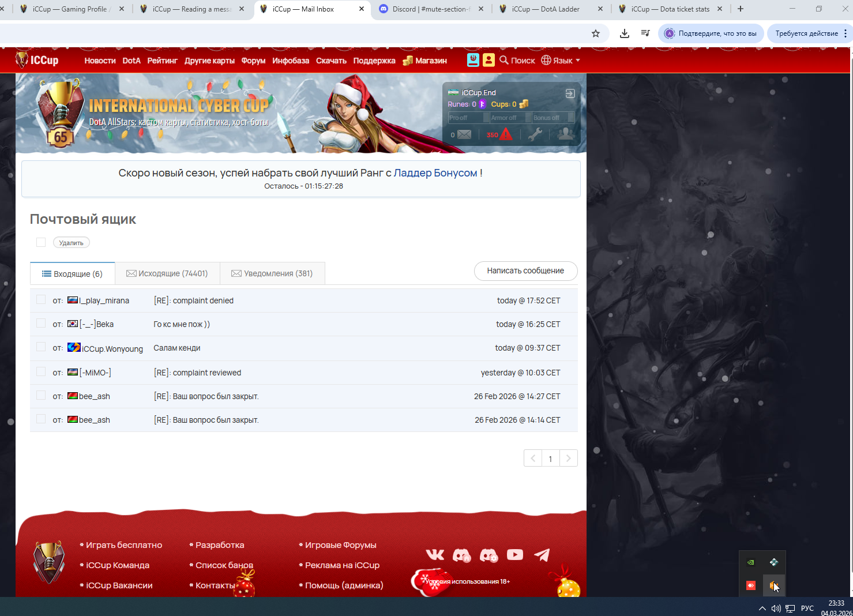Expand the Язык language dropdown

(561, 60)
